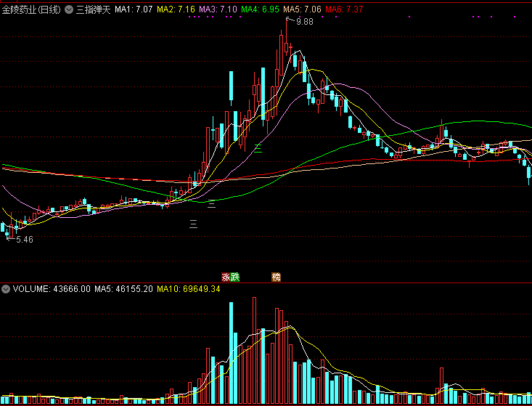Expand the VOLUME indicator dropdown arrow
The height and width of the screenshot is (406, 532).
point(5,289)
